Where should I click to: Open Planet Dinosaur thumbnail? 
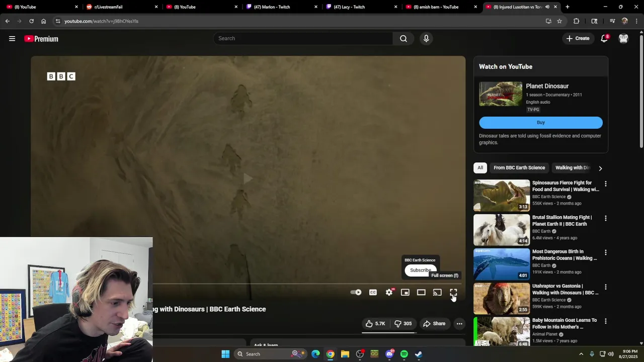(x=501, y=94)
